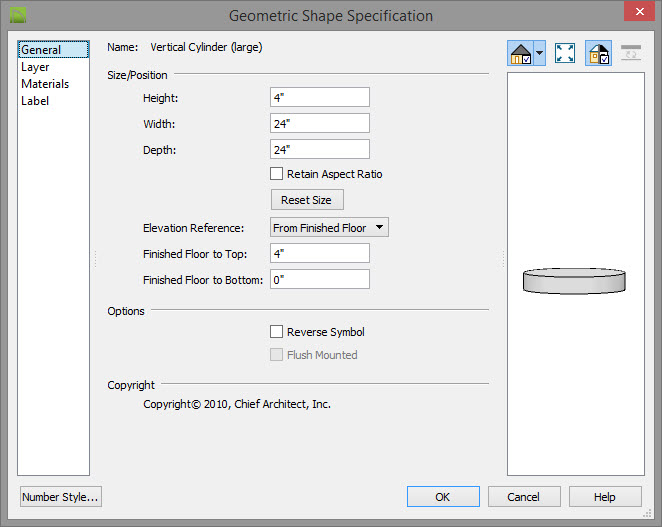Close the Geometric Shape Specification dialog
Image resolution: width=662 pixels, height=527 pixels.
[639, 11]
